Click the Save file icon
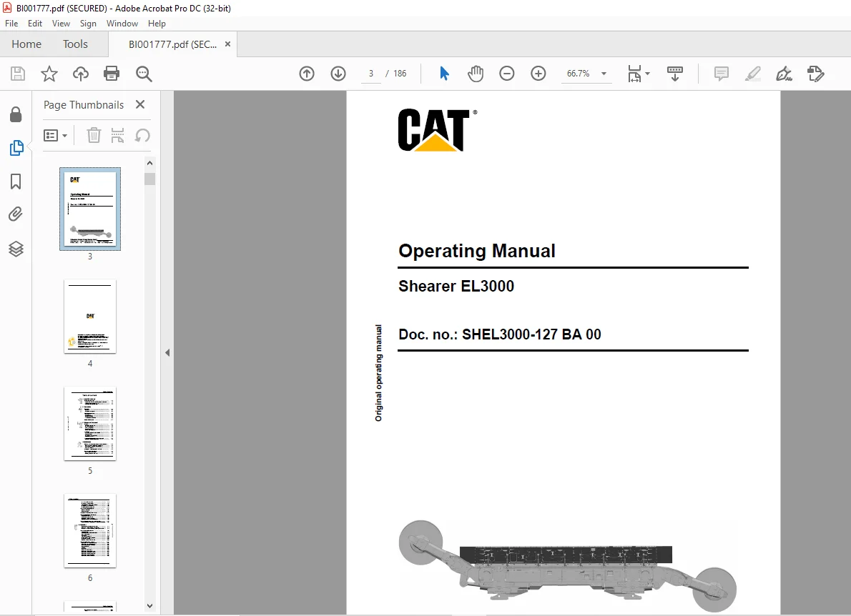The image size is (851, 616). click(x=18, y=74)
